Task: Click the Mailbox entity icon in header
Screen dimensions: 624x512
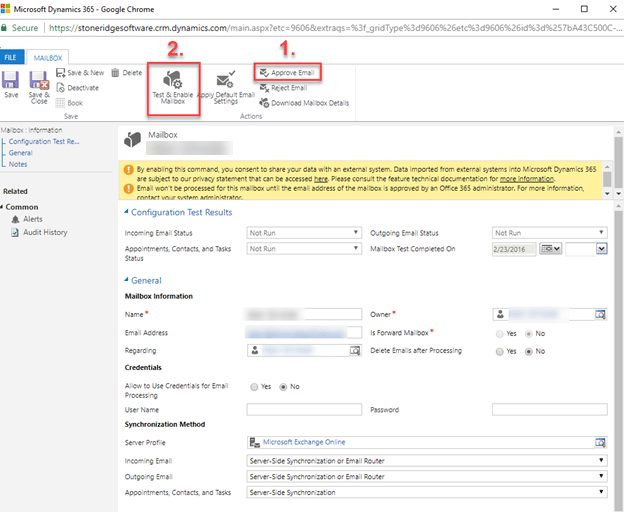Action: tap(133, 140)
